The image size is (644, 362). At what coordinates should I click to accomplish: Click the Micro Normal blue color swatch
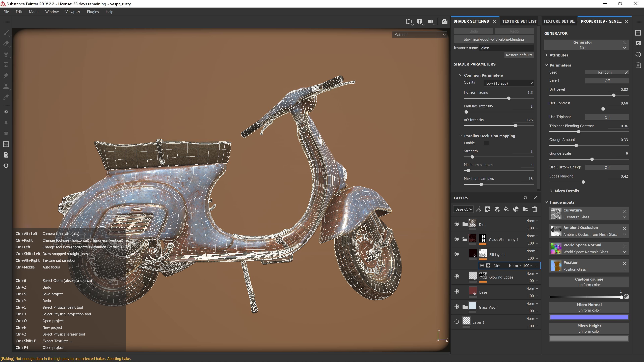589,317
